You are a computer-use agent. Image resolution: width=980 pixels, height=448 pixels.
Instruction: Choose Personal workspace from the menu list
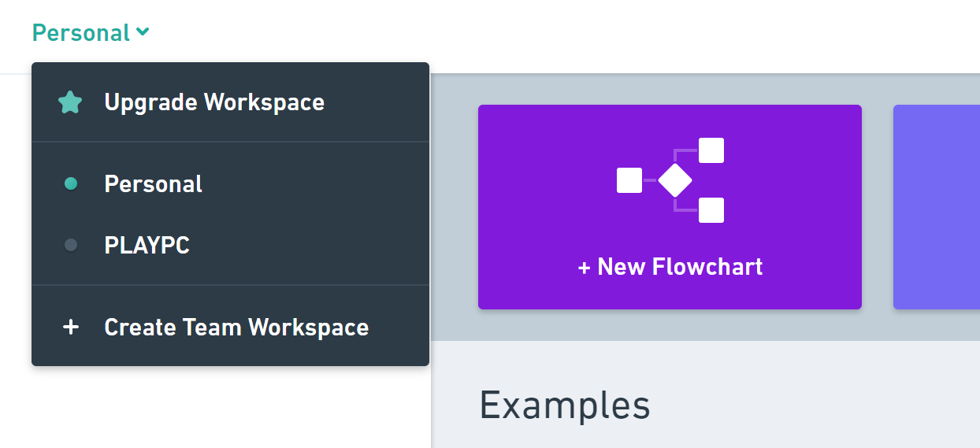154,184
